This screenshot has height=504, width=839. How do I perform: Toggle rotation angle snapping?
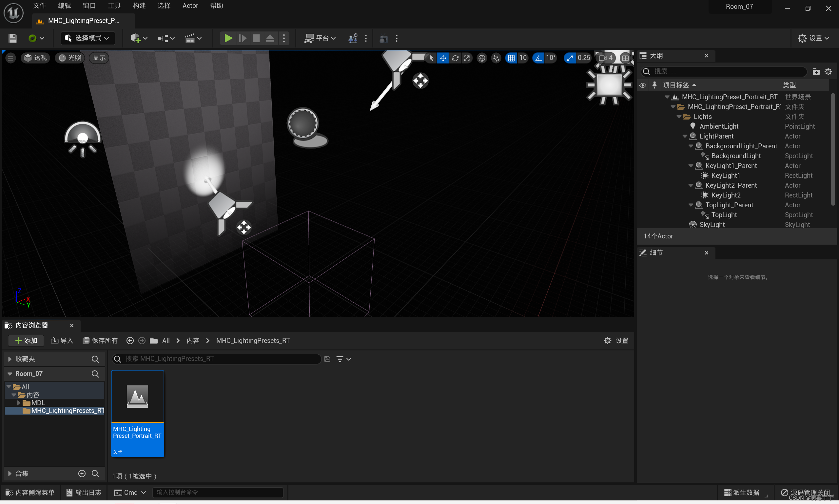point(538,58)
